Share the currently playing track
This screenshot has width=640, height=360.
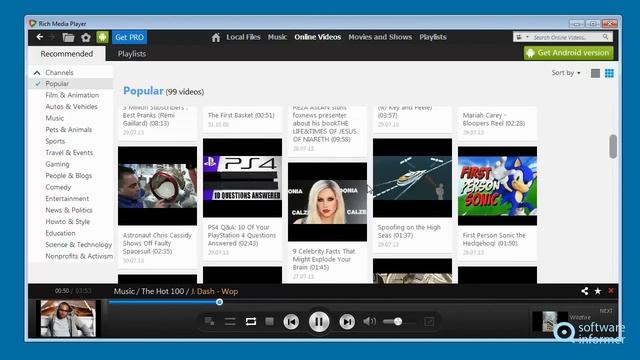[584, 291]
